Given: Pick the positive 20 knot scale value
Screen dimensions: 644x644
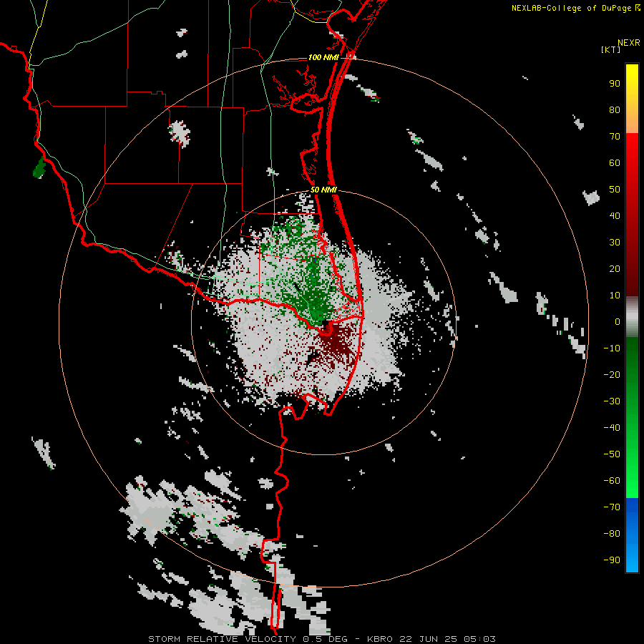Looking at the screenshot, I should pos(615,269).
